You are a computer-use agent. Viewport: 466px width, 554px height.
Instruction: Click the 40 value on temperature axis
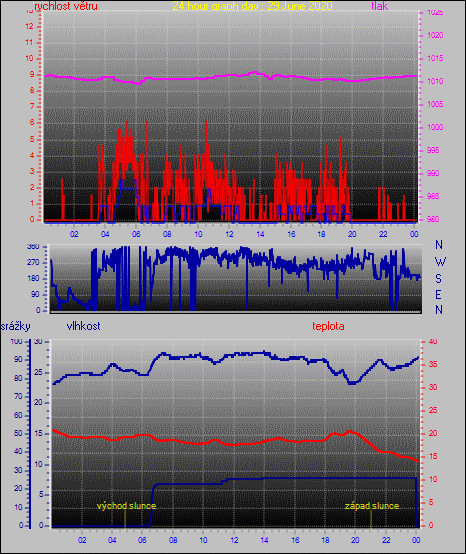[433, 341]
